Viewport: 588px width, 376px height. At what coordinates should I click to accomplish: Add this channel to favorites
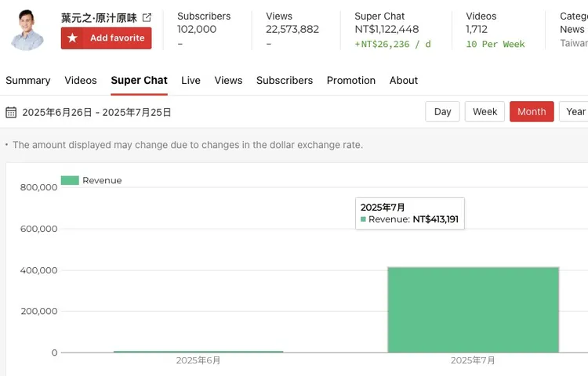107,38
